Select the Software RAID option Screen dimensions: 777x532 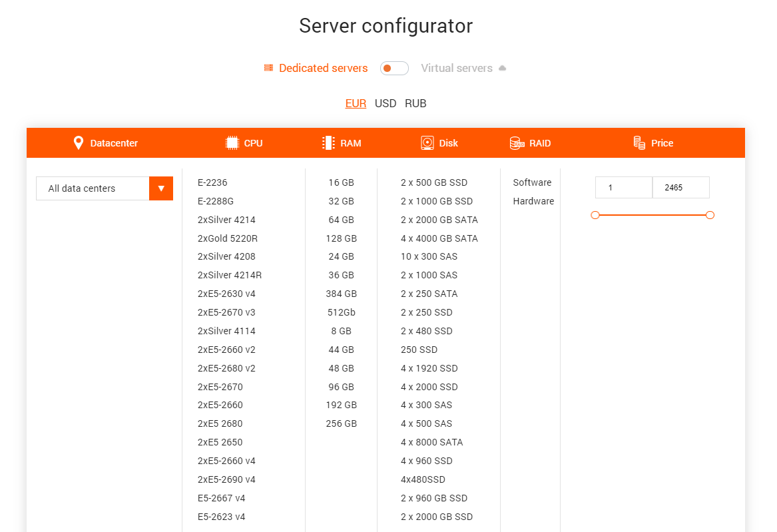pyautogui.click(x=532, y=182)
